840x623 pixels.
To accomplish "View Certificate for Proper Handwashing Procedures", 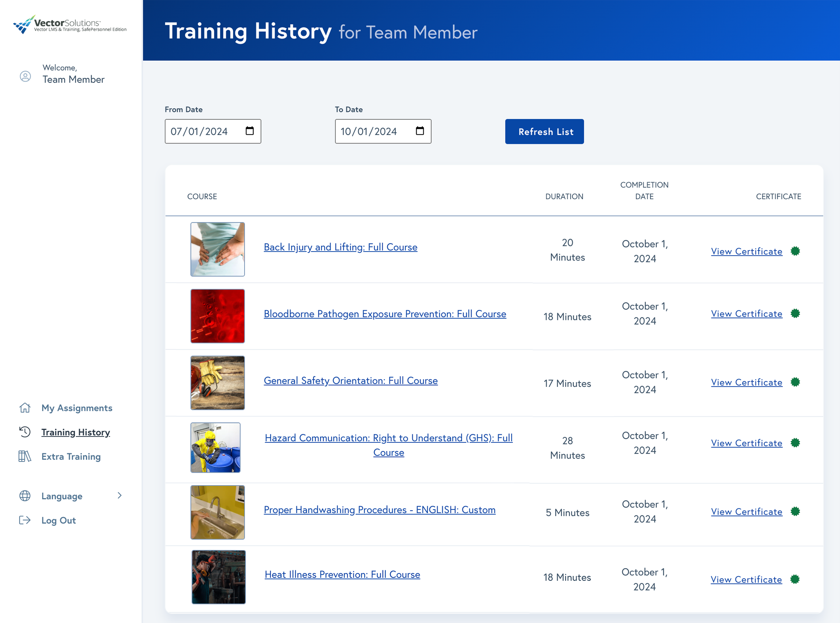I will [746, 512].
